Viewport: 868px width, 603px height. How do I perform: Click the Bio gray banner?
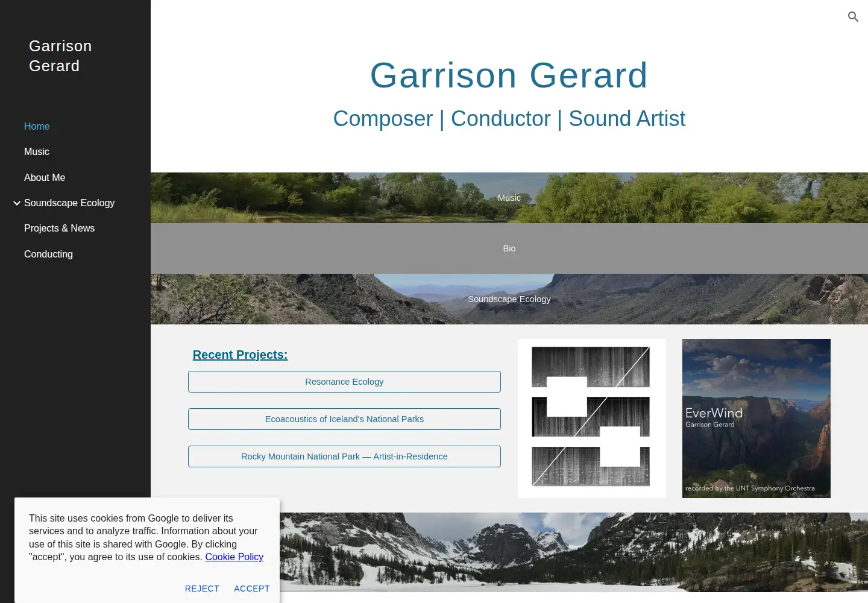coord(509,248)
